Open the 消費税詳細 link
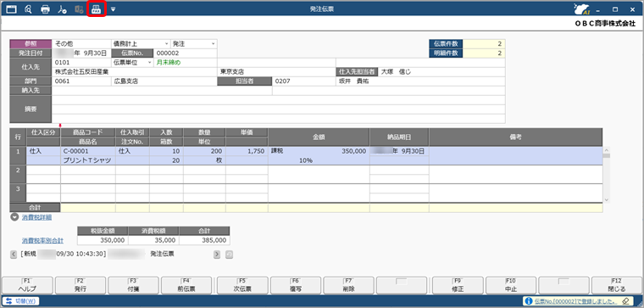Screen dimensions: 644x308 (x=36, y=217)
